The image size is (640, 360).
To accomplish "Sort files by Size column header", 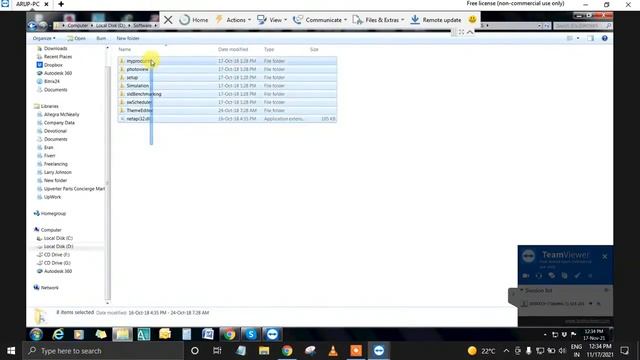I will (x=314, y=49).
